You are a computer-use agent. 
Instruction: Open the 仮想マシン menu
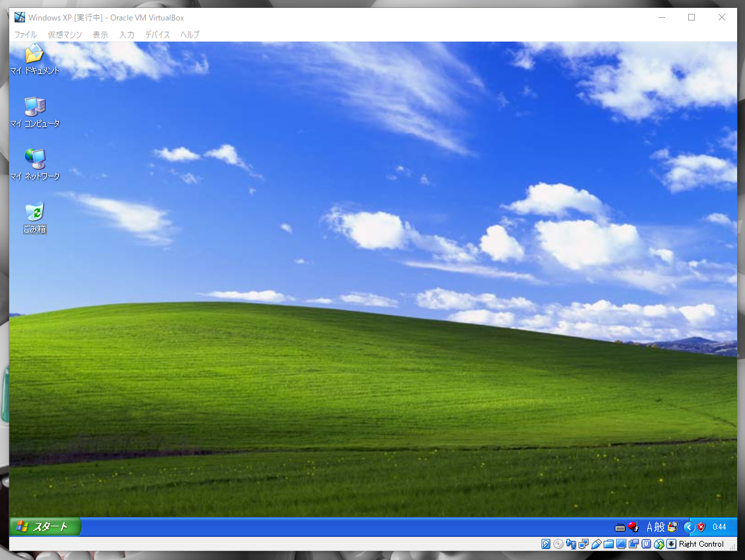tap(65, 35)
